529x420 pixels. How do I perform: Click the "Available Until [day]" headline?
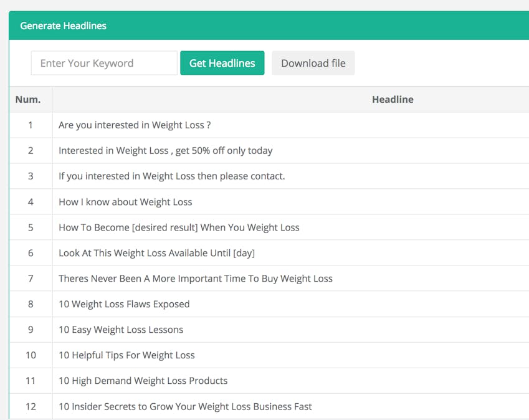point(156,252)
